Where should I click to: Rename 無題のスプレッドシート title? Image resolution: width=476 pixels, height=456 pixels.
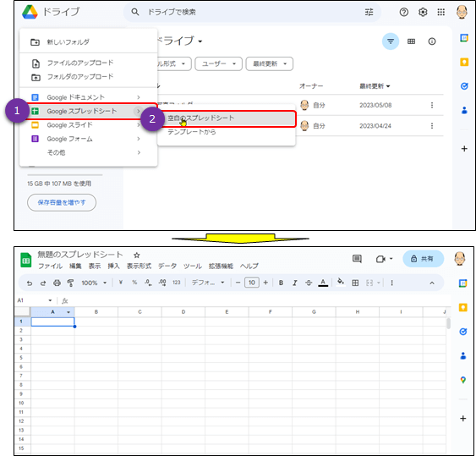[80, 255]
